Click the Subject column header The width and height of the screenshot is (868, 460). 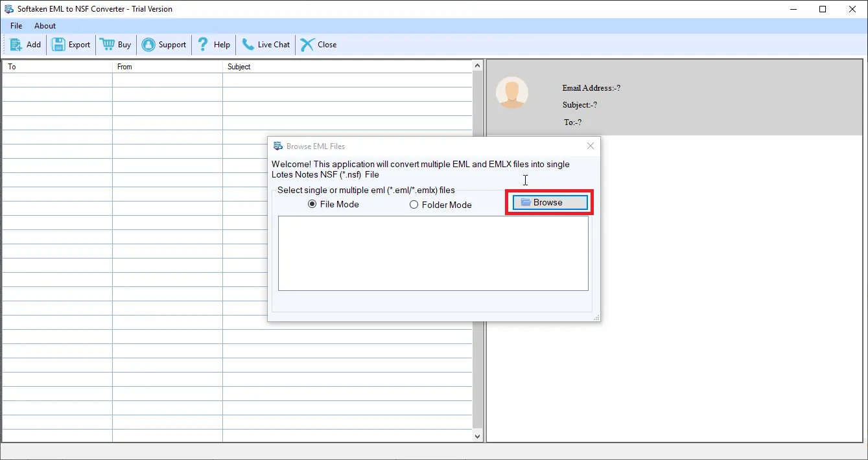pyautogui.click(x=347, y=67)
